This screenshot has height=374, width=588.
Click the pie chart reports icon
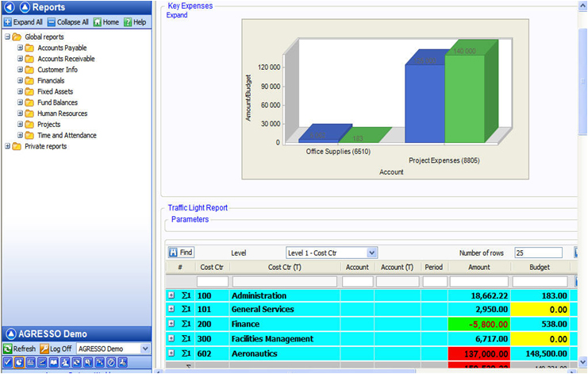[19, 362]
